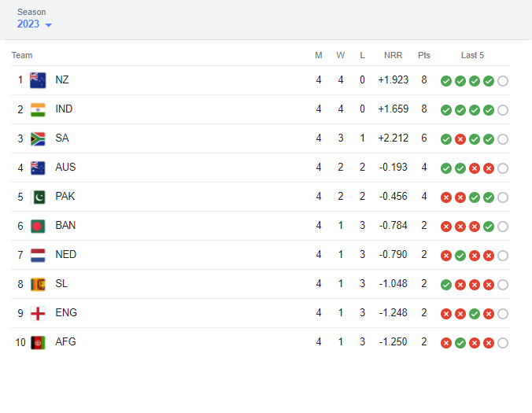Click the Netherlands flag icon
532x413 pixels.
(38, 255)
